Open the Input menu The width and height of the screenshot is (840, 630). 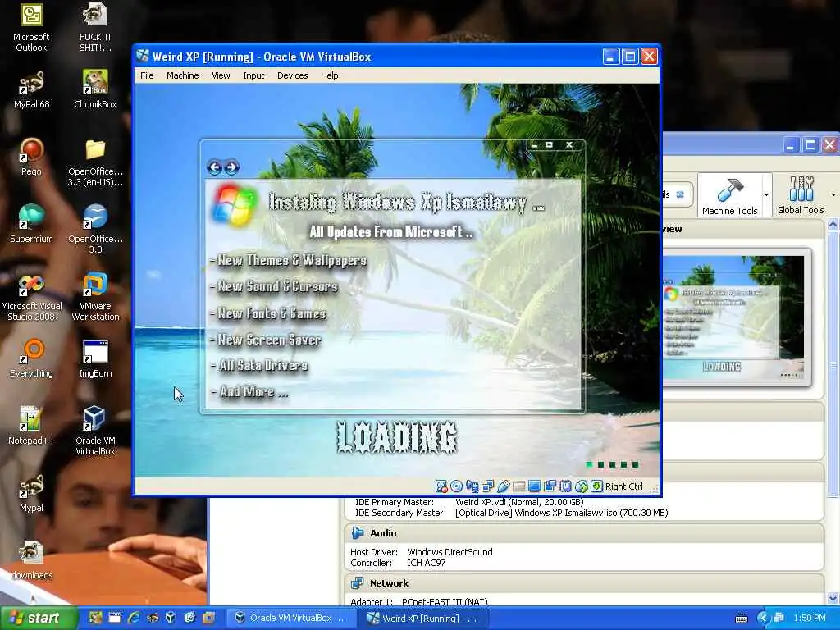pos(253,75)
